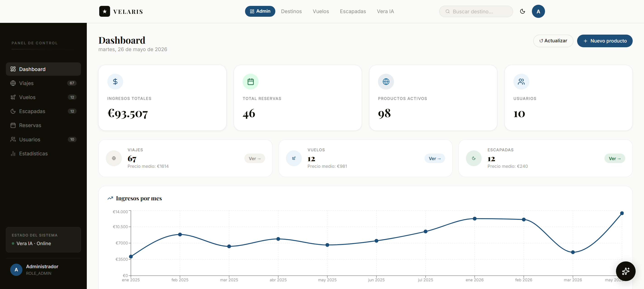Click the €93.507 total revenue value
The image size is (644, 289).
[x=127, y=114]
